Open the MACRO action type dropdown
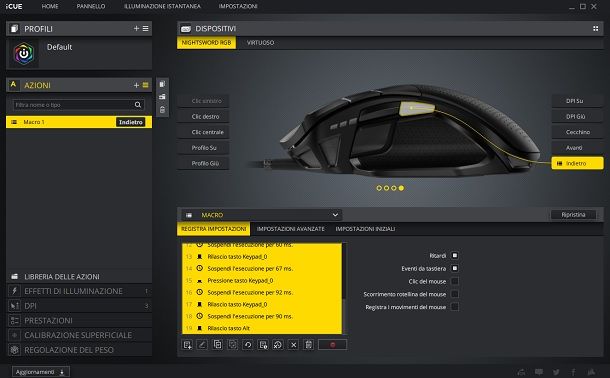The width and height of the screenshot is (610, 378). pos(262,215)
